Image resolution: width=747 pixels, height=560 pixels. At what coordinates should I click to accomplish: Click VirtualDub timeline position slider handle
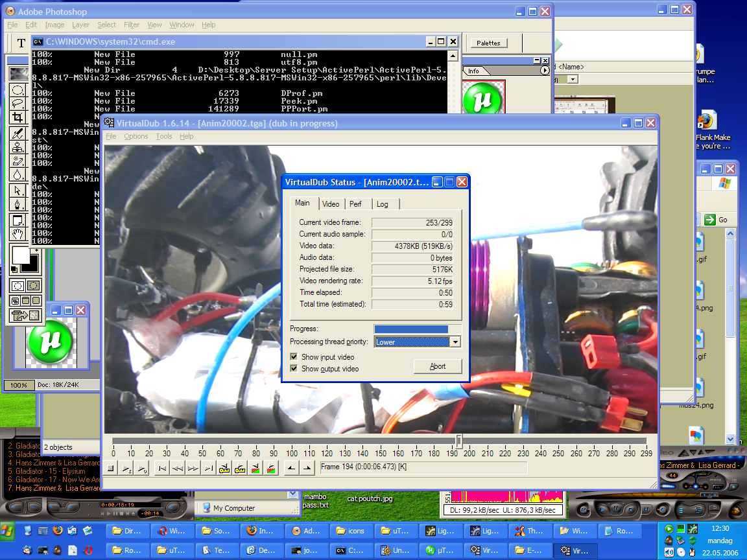459,441
